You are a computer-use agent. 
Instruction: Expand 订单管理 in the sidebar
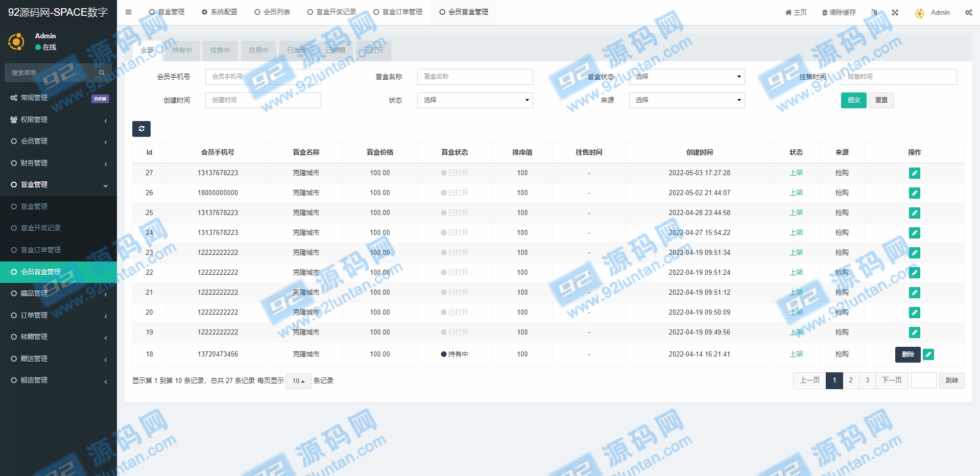tap(58, 315)
